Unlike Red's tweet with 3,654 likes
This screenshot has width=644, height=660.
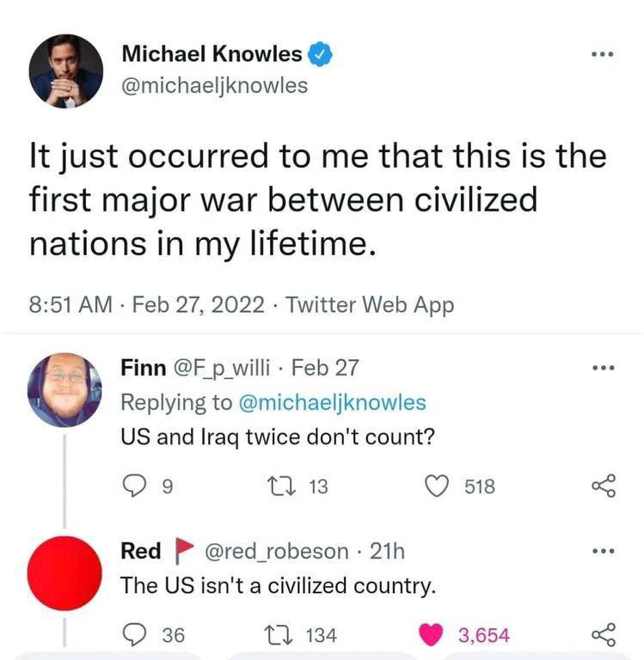(431, 635)
